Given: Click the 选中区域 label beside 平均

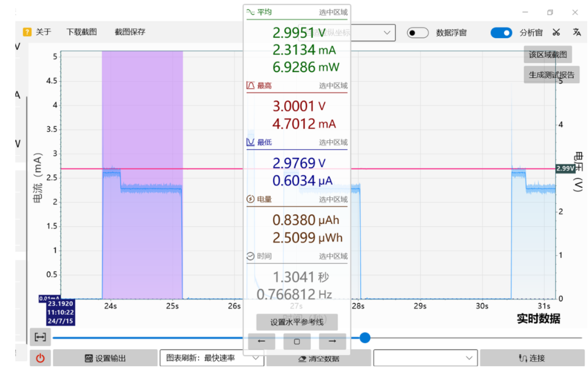Looking at the screenshot, I should [x=333, y=12].
